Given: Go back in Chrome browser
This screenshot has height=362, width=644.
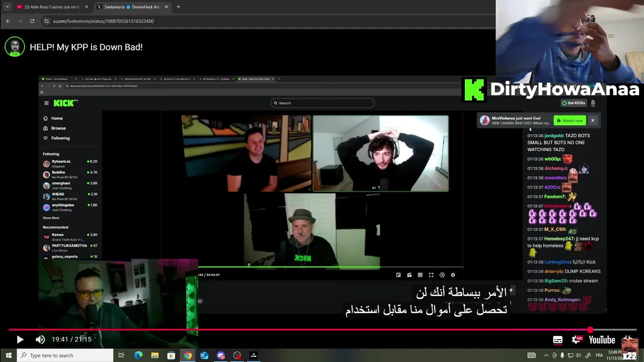Looking at the screenshot, I should pyautogui.click(x=8, y=21).
